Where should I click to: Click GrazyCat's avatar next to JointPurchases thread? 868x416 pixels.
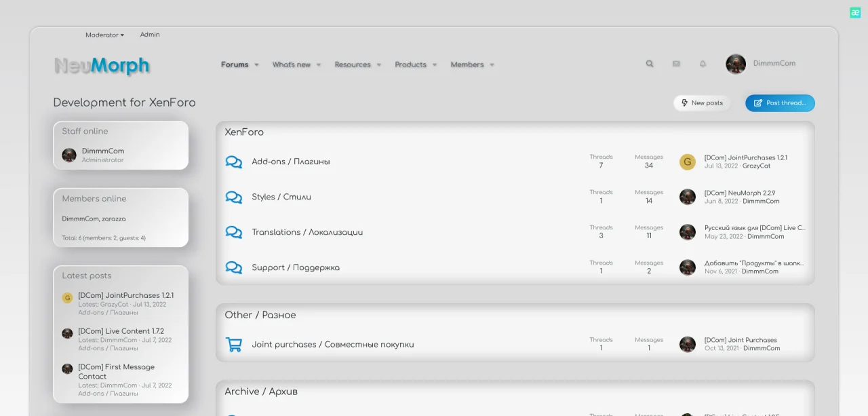(x=687, y=162)
